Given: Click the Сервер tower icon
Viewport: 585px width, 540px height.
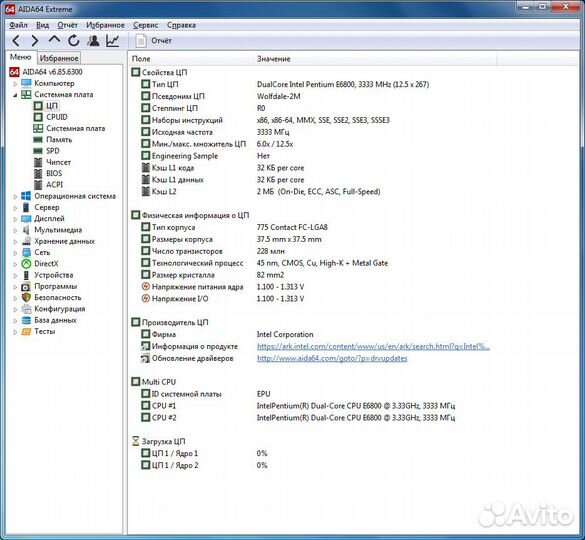Looking at the screenshot, I should click(x=26, y=207).
